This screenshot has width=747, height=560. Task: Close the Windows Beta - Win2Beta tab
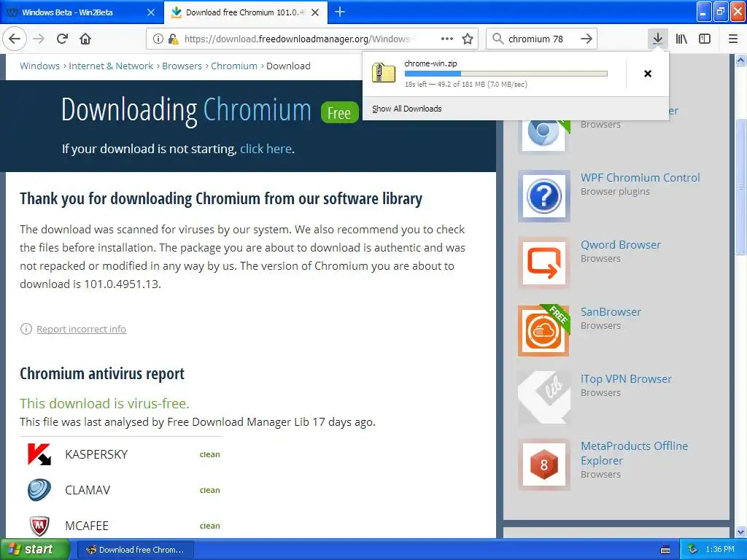[x=150, y=12]
